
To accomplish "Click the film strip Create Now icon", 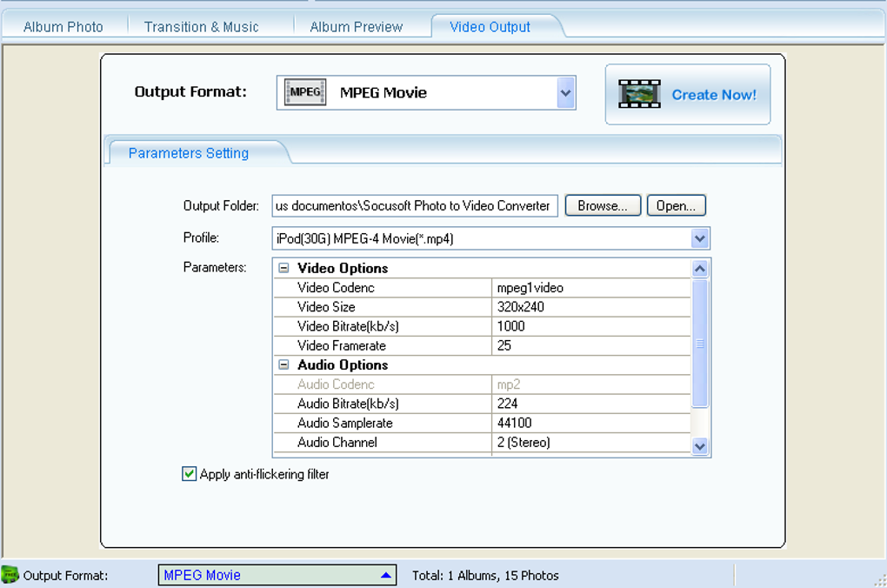I will pyautogui.click(x=639, y=94).
